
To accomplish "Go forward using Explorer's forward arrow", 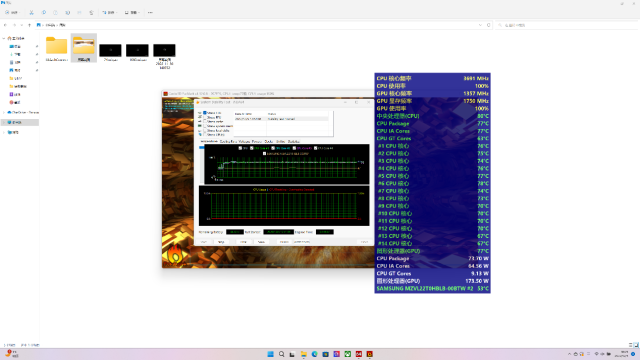I will point(14,25).
